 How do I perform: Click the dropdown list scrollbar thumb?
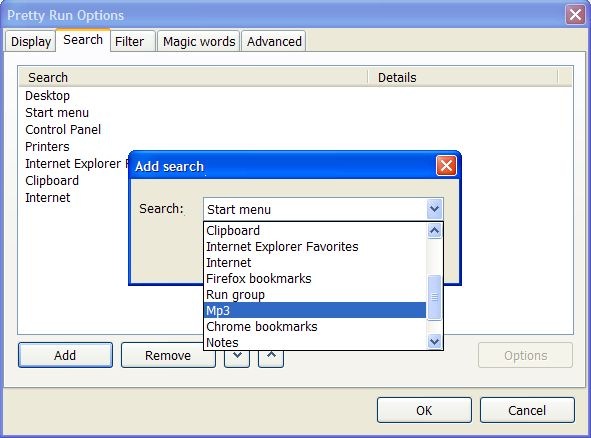tap(435, 297)
